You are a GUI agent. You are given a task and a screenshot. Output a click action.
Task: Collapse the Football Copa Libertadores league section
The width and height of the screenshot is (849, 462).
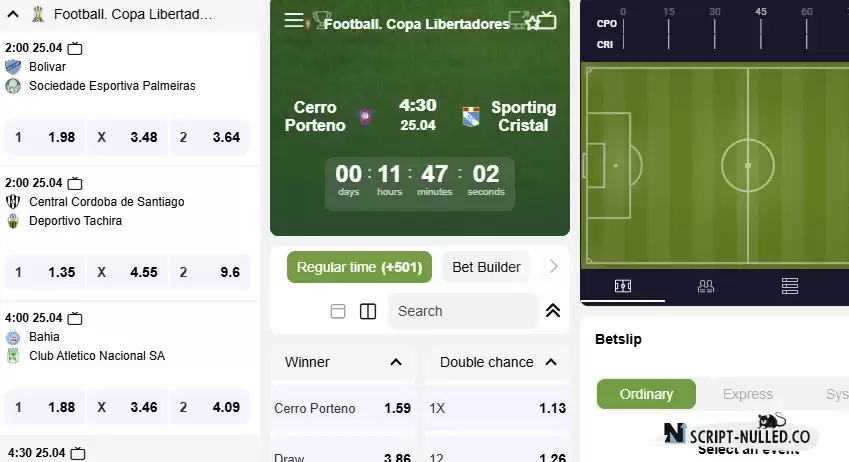[13, 14]
